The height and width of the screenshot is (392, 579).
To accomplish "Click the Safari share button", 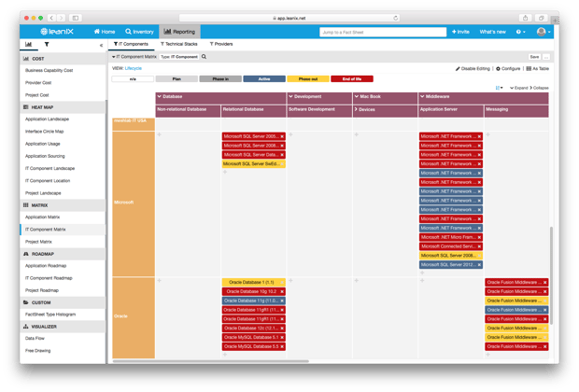I will 525,18.
